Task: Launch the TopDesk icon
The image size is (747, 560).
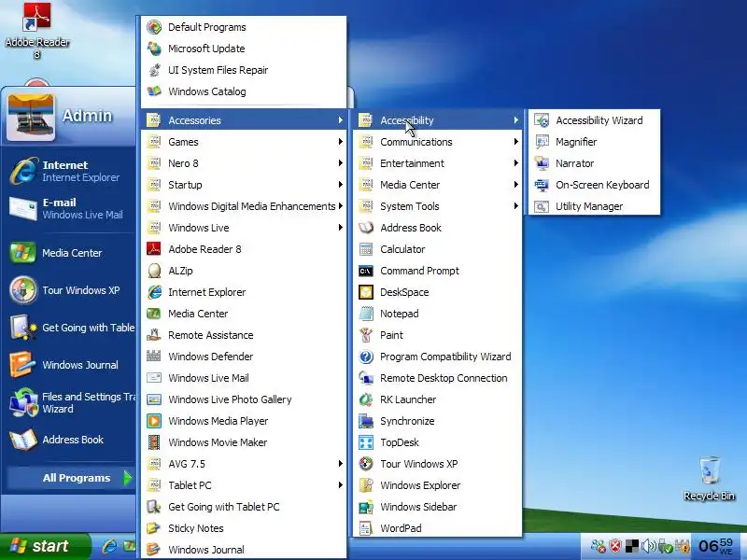Action: pos(366,441)
